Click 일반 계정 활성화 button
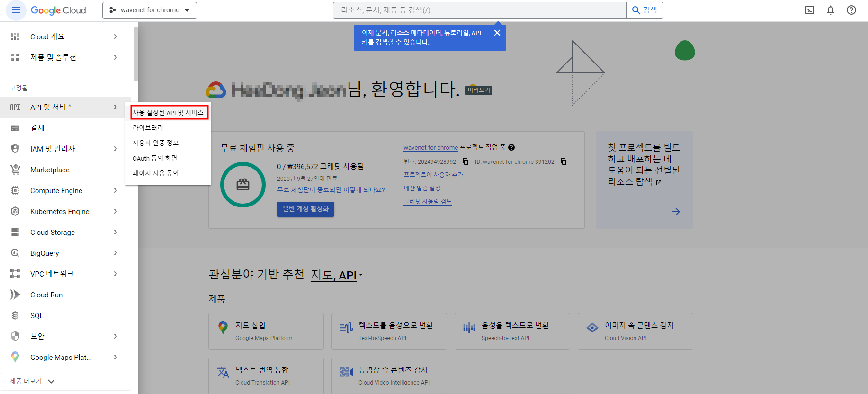This screenshot has height=394, width=868. [305, 209]
